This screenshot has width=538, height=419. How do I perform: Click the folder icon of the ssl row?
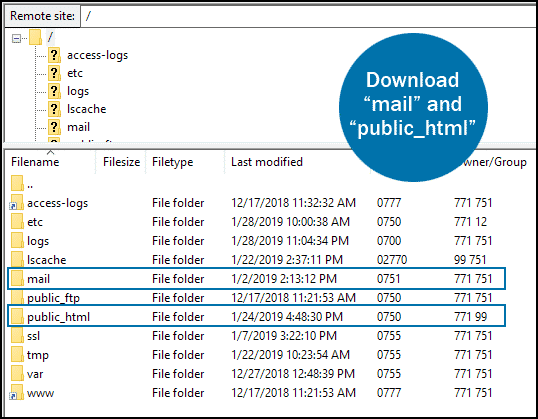17,335
